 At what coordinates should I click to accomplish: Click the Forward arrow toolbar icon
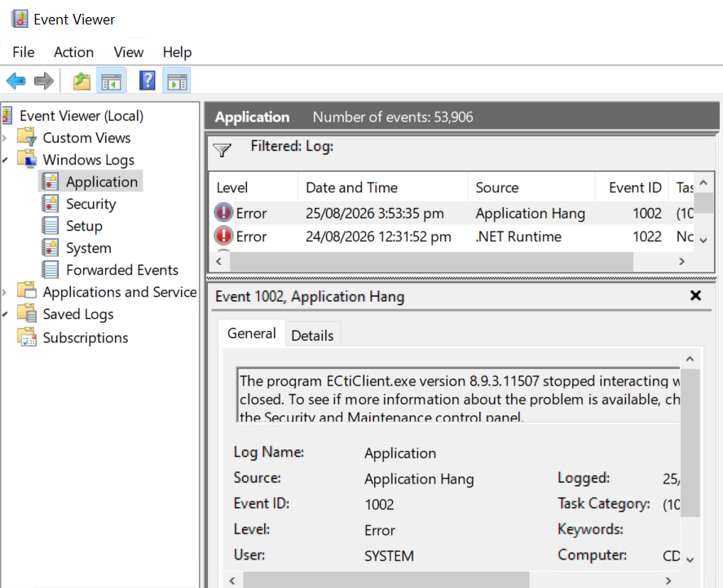pyautogui.click(x=44, y=82)
